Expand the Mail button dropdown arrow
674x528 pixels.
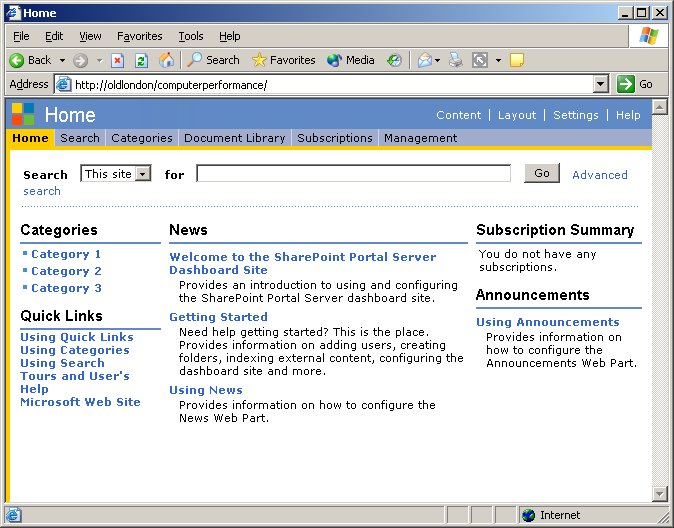(438, 61)
